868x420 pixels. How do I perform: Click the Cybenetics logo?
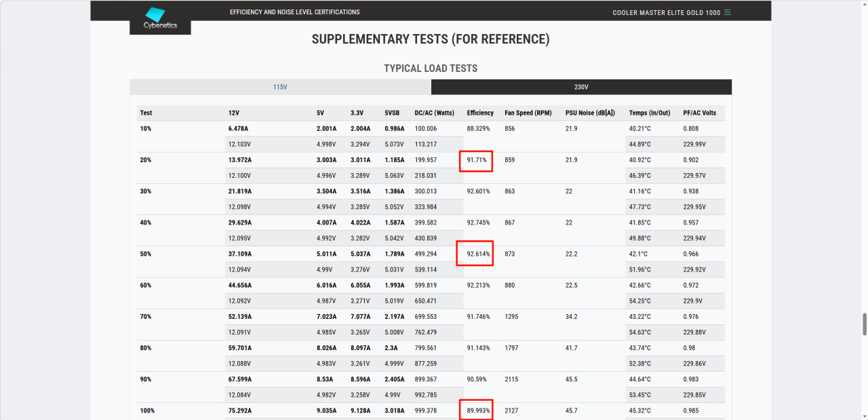point(160,18)
